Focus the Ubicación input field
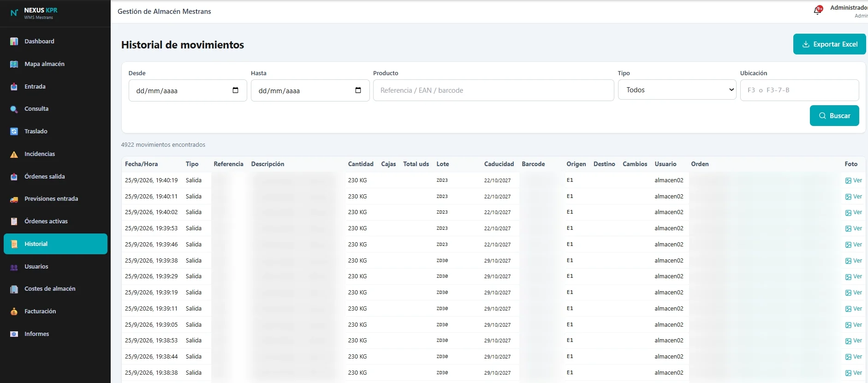This screenshot has width=868, height=383. point(799,90)
